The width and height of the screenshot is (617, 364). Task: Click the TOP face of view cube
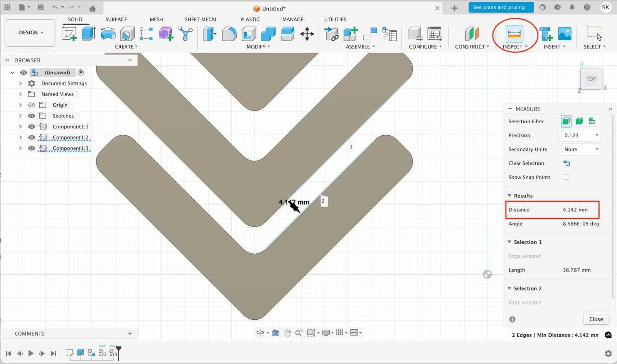point(591,79)
